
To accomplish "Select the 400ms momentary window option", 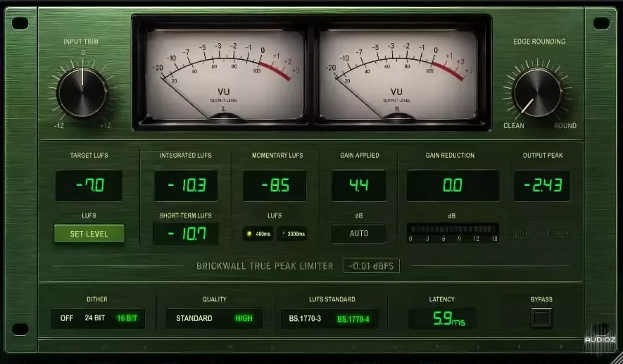I will (258, 234).
